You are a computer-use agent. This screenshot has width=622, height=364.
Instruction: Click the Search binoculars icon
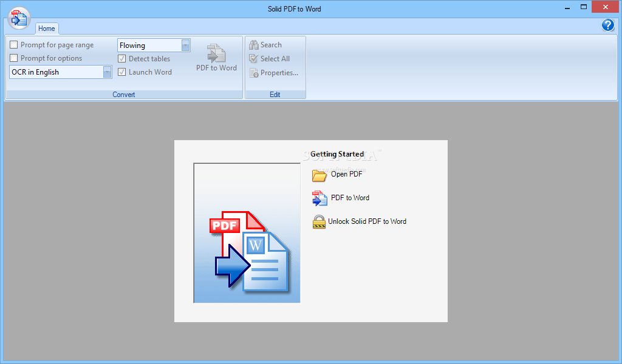click(x=254, y=45)
